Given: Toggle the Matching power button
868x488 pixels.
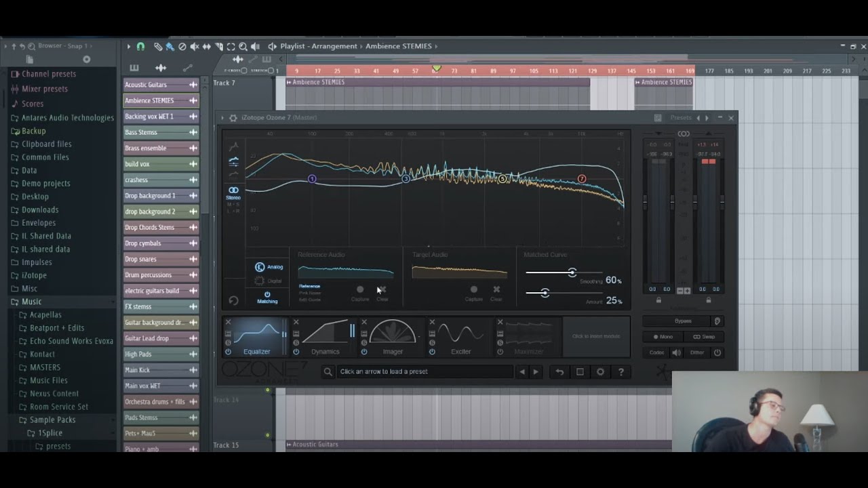Looking at the screenshot, I should (267, 294).
